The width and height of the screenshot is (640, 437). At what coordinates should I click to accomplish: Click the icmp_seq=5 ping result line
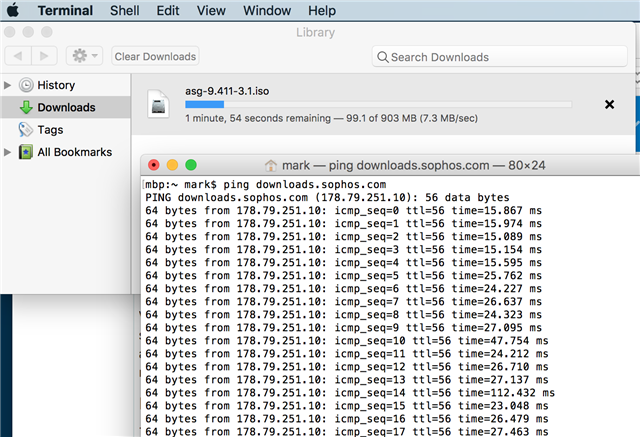click(x=343, y=275)
